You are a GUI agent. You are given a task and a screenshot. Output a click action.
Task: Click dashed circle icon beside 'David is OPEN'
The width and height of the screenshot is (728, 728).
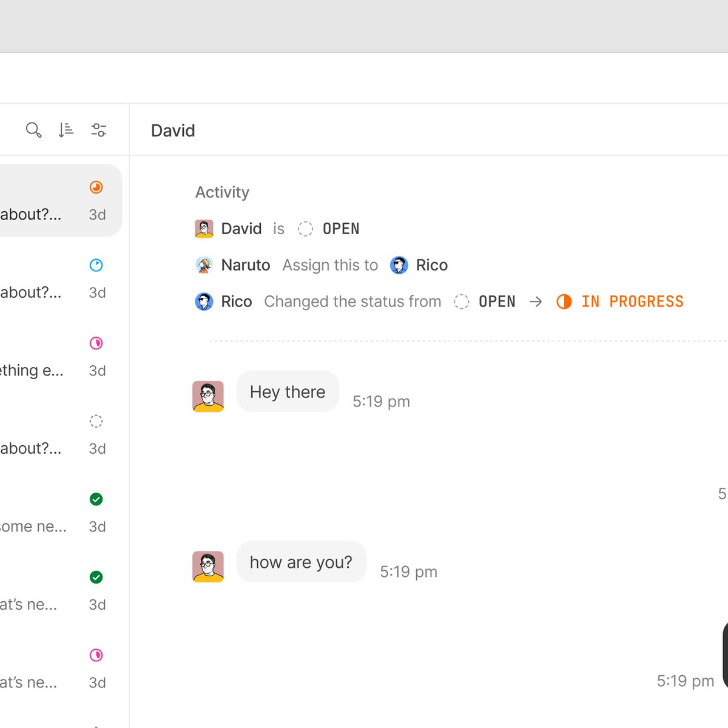coord(305,229)
